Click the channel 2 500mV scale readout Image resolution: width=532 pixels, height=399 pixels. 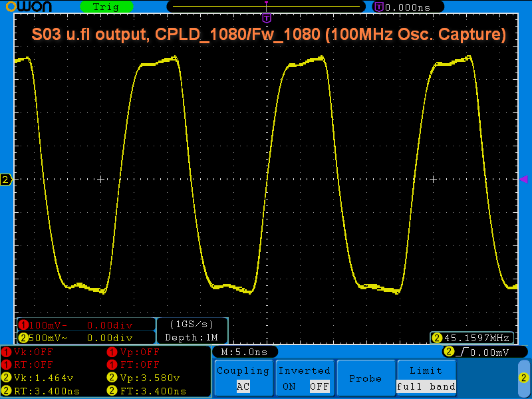[47, 338]
